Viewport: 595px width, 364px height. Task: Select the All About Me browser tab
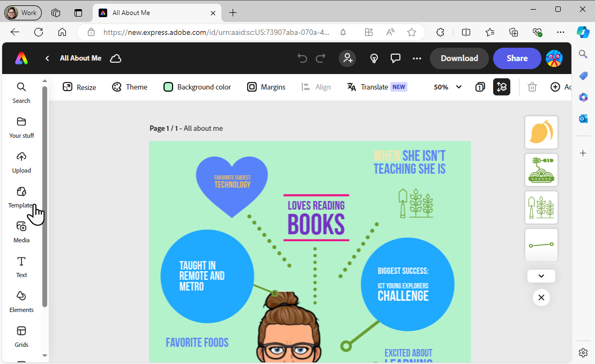click(157, 12)
